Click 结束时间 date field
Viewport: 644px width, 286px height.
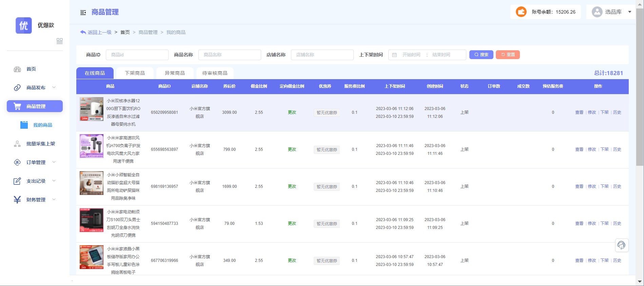(441, 55)
